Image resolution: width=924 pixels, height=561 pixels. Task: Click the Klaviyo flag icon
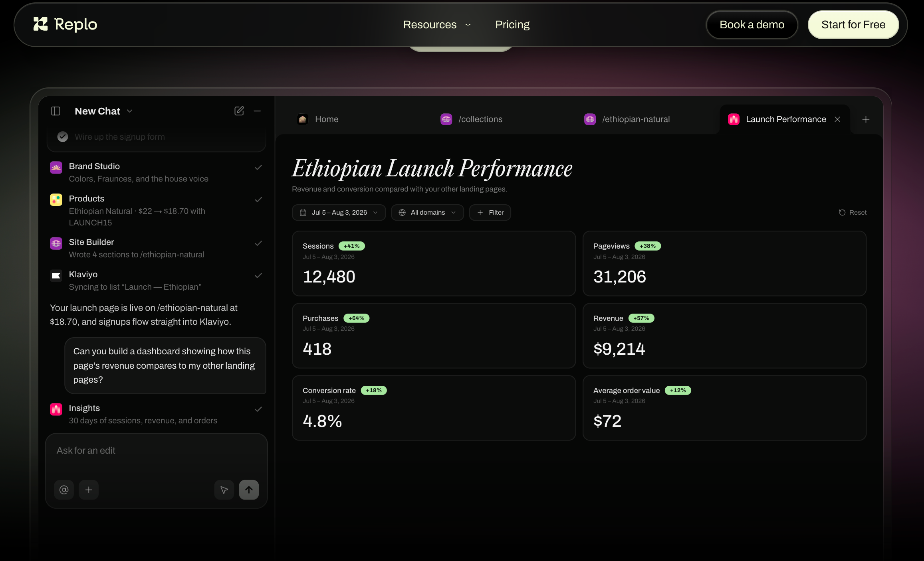[56, 276]
